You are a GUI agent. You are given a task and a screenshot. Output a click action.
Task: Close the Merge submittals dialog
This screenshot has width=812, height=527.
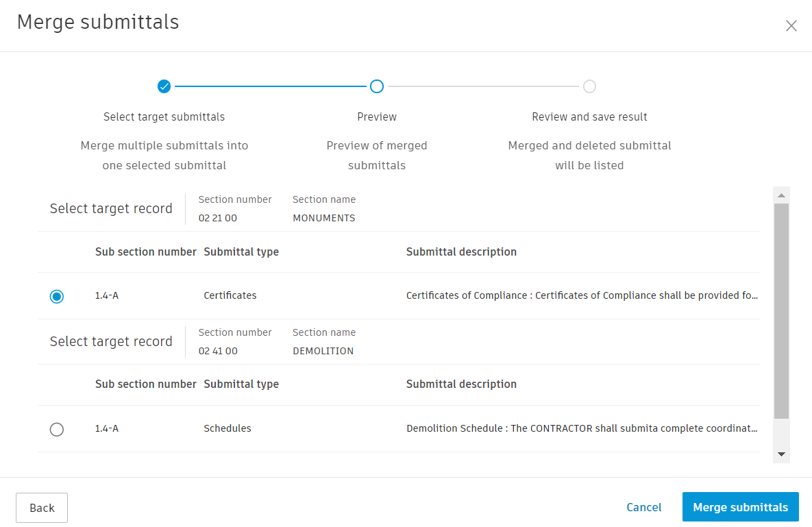coord(791,26)
